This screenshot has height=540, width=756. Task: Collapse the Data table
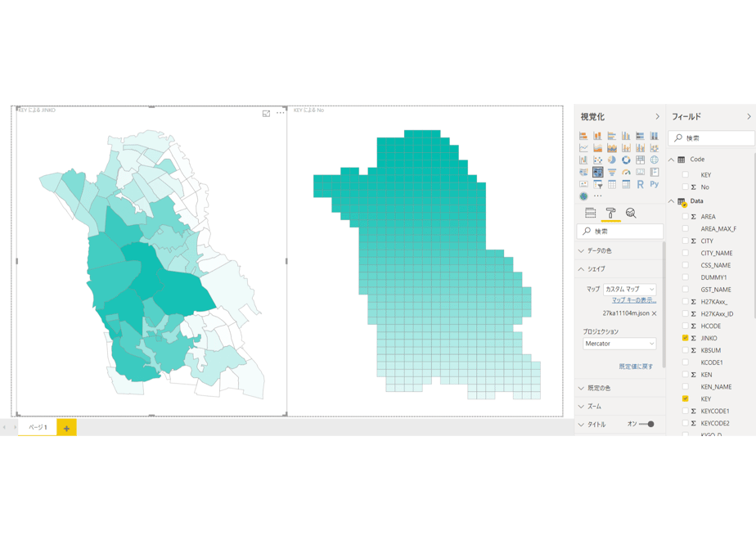[671, 201]
